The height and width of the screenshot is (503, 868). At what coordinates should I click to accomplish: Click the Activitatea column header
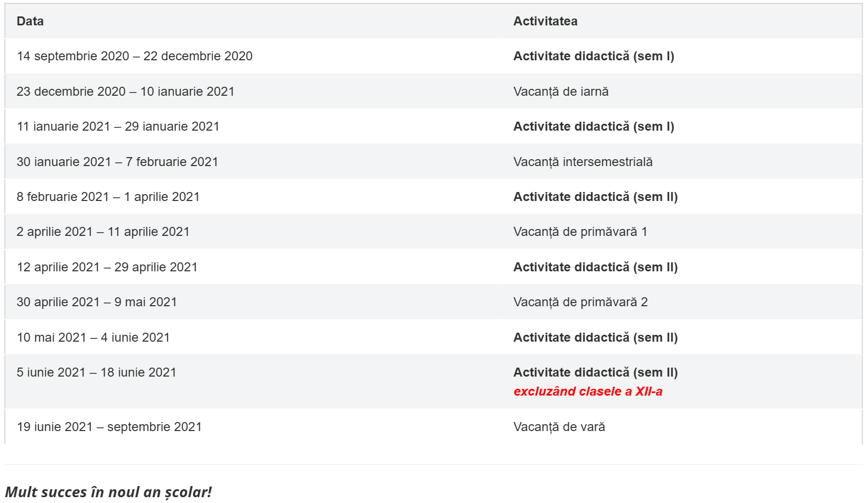point(545,21)
